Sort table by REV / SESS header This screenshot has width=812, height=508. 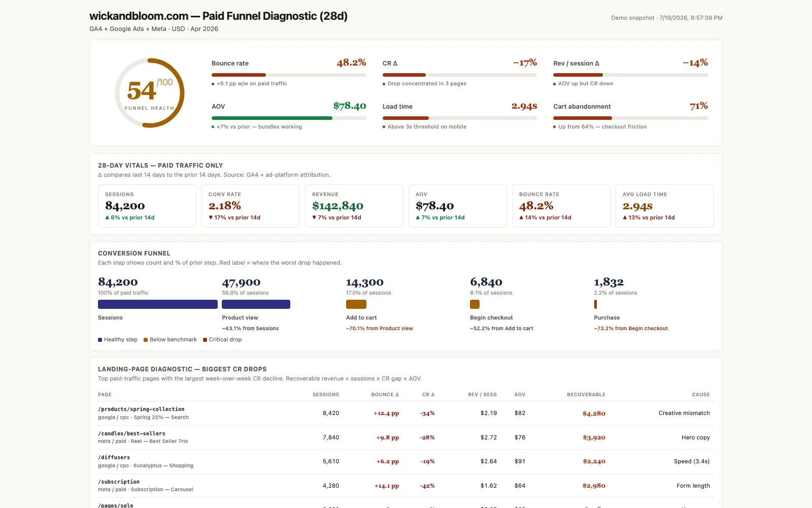pos(483,395)
